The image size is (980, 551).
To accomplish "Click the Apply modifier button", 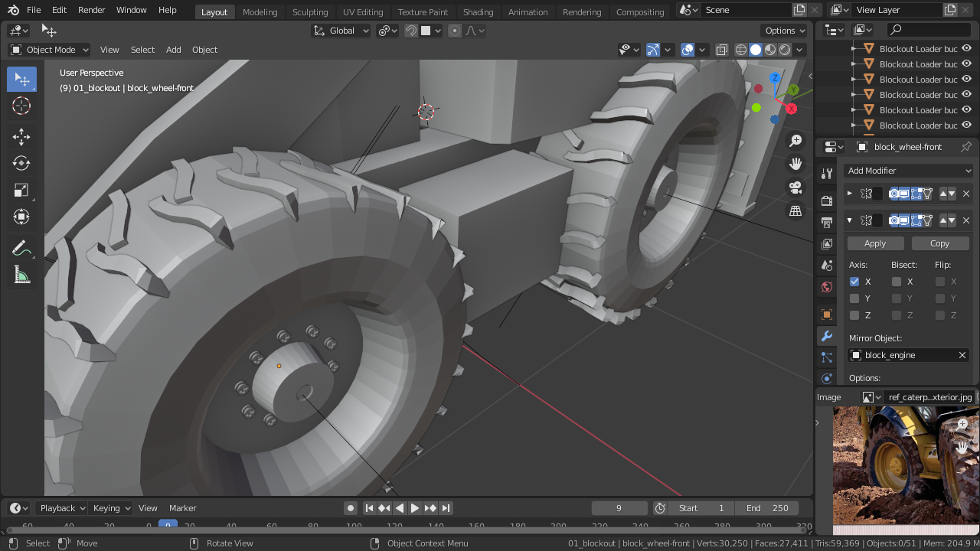I will [875, 243].
